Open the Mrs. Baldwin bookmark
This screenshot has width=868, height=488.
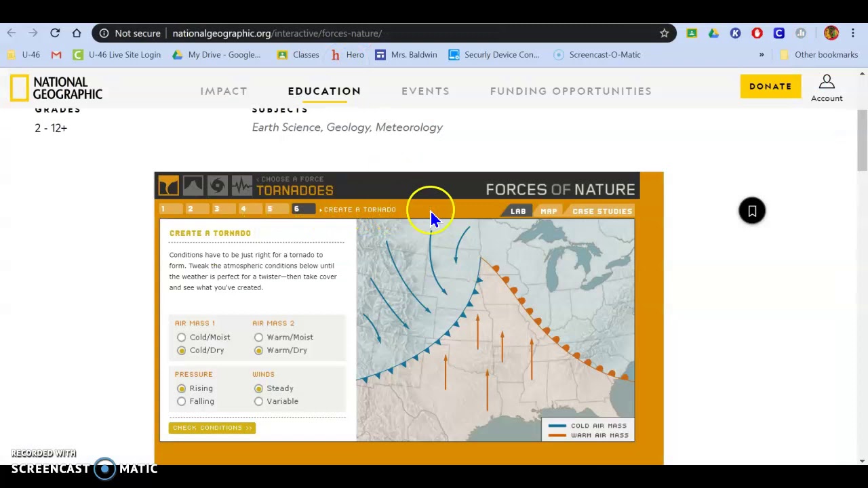point(406,55)
